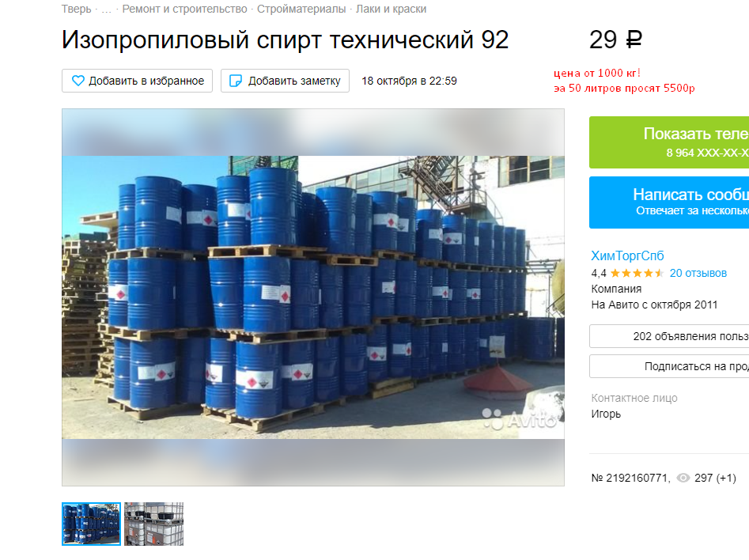
Task: Reveal the seller's phone with Показать телефон
Action: tap(669, 142)
